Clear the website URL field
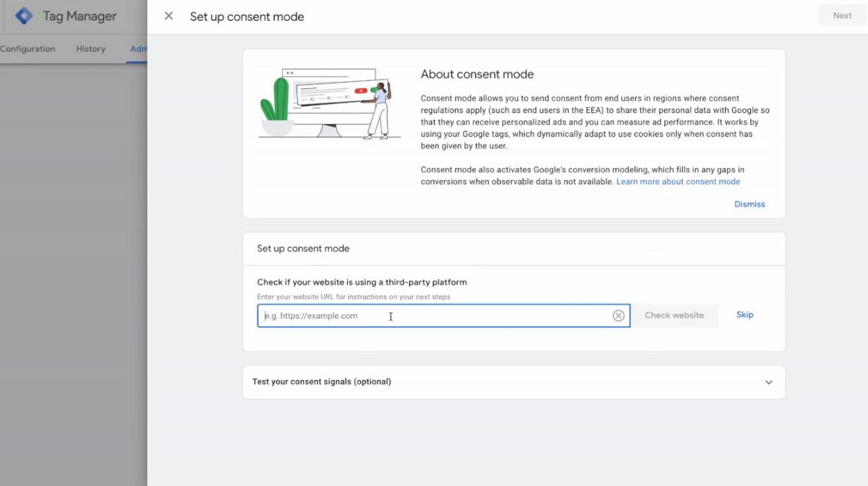This screenshot has height=486, width=868. coord(618,315)
